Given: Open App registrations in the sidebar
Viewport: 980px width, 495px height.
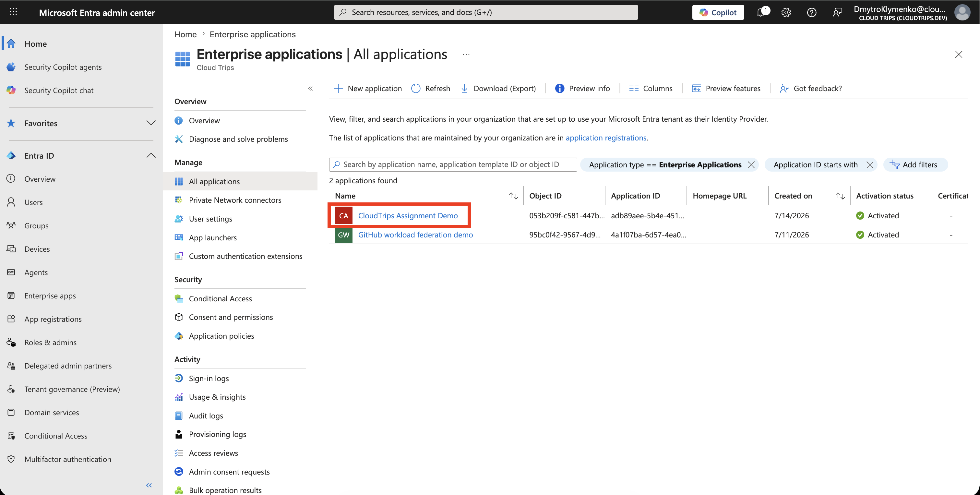Looking at the screenshot, I should click(53, 319).
